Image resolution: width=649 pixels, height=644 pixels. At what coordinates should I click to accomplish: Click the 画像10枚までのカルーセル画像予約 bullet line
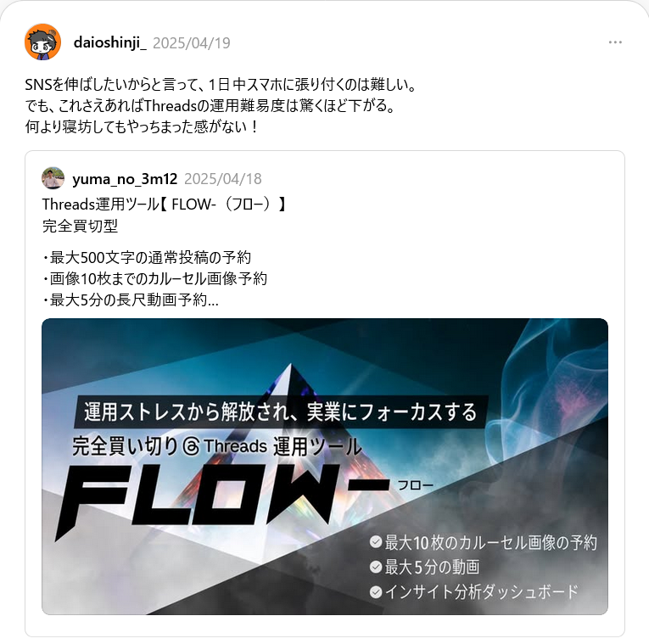pyautogui.click(x=154, y=278)
